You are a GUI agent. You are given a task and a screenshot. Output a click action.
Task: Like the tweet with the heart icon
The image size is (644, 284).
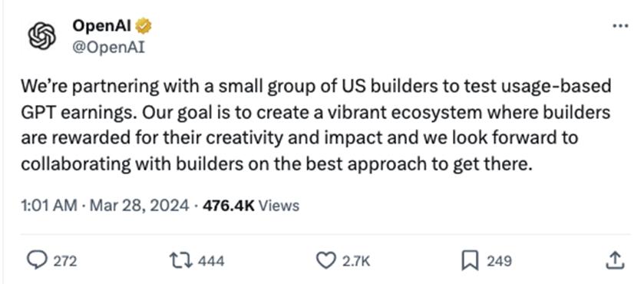click(x=326, y=260)
